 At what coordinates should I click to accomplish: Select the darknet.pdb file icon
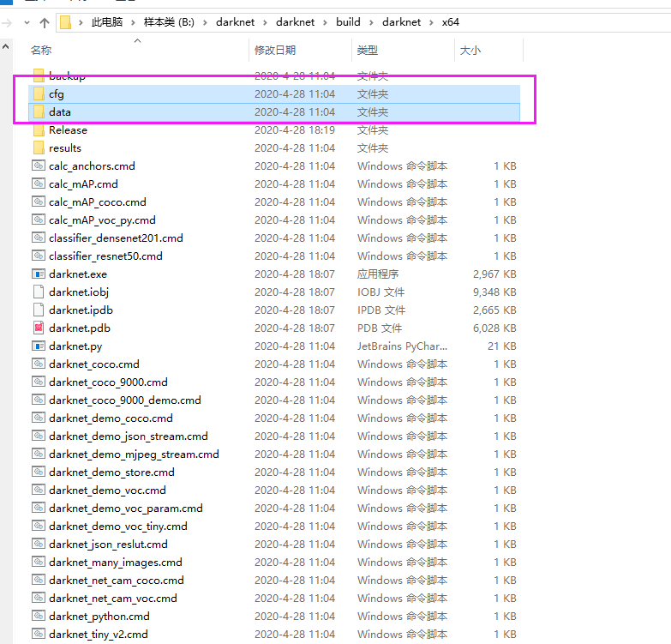(39, 328)
